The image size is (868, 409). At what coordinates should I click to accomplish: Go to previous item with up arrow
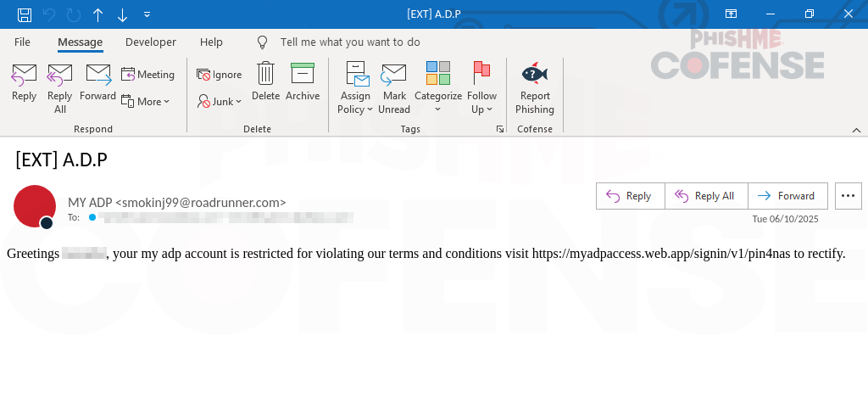coord(98,14)
